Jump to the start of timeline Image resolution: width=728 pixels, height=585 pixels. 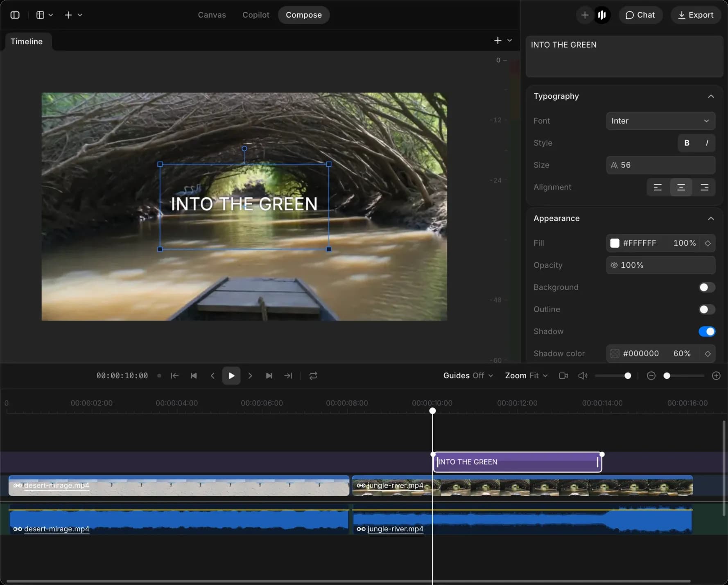tap(174, 375)
